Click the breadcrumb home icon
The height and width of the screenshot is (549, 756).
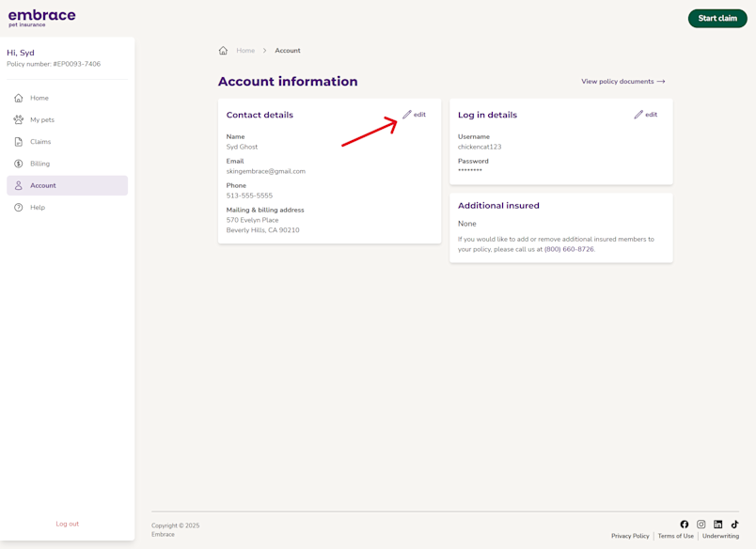[222, 50]
